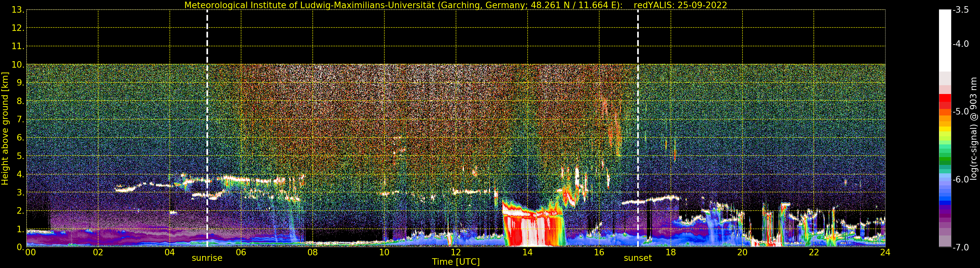Click the height axis tick label '1.'

(20, 229)
